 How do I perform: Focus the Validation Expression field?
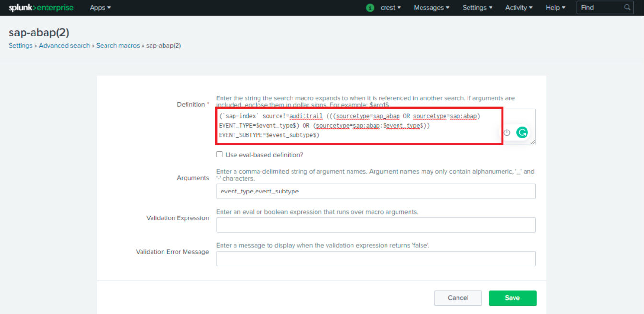tap(375, 225)
